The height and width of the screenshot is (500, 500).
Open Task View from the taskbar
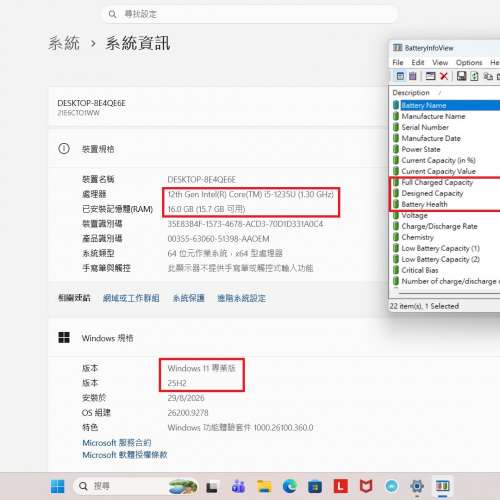(x=212, y=487)
